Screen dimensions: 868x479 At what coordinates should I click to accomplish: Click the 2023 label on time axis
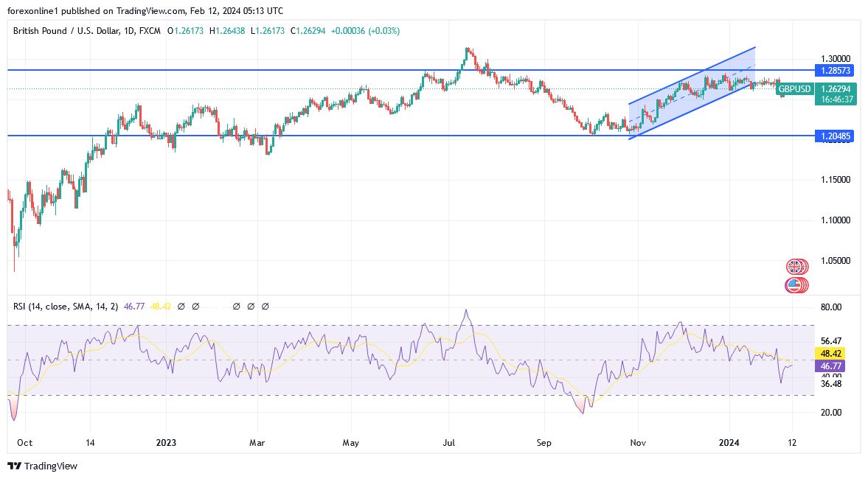tap(166, 443)
